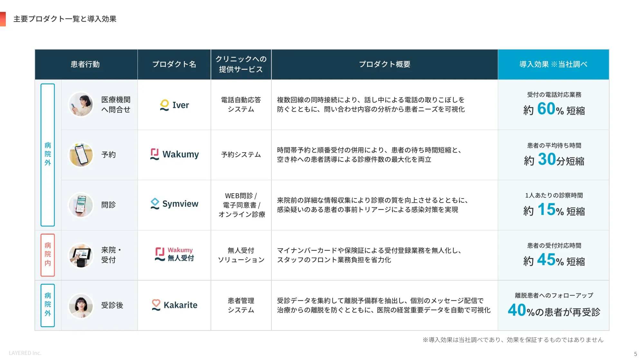Click the 医療機関へ問合せ row label

(116, 105)
